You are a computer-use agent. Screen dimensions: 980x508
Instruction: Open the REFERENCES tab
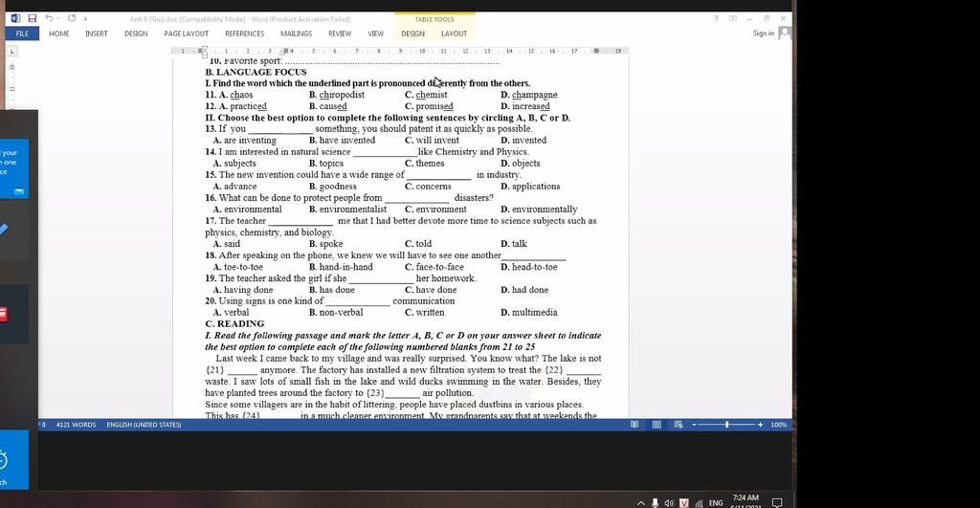click(244, 33)
